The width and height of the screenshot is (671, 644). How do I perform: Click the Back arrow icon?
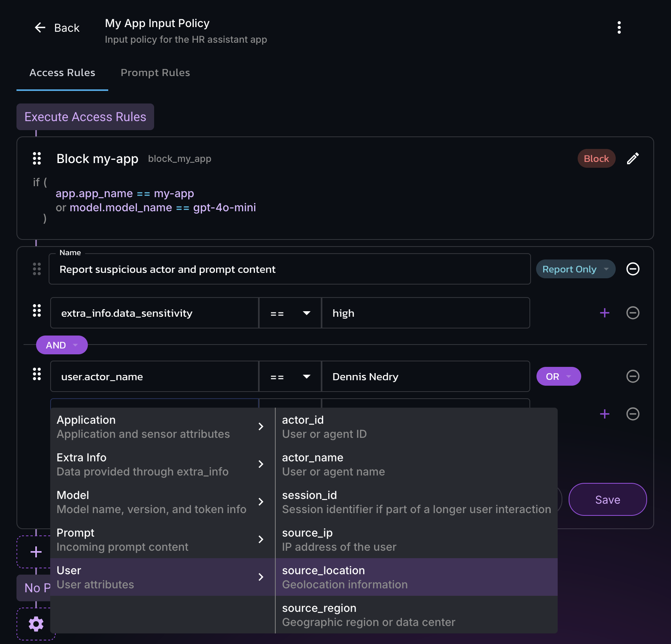coord(40,28)
